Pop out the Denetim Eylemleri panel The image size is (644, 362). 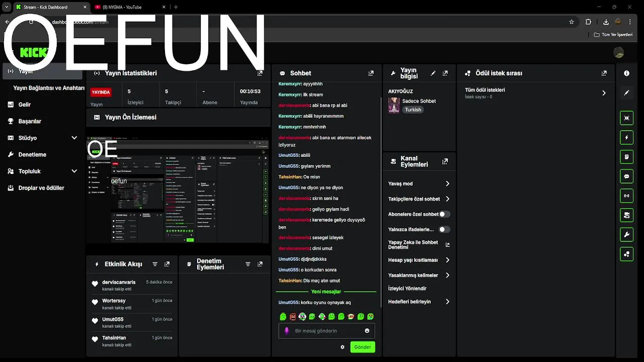coord(260,264)
